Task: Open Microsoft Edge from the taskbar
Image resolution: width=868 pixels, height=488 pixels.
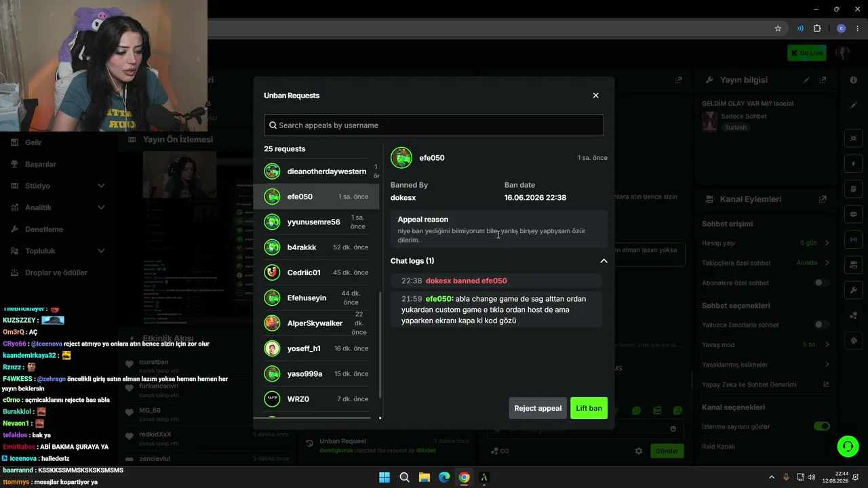Action: [x=444, y=477]
